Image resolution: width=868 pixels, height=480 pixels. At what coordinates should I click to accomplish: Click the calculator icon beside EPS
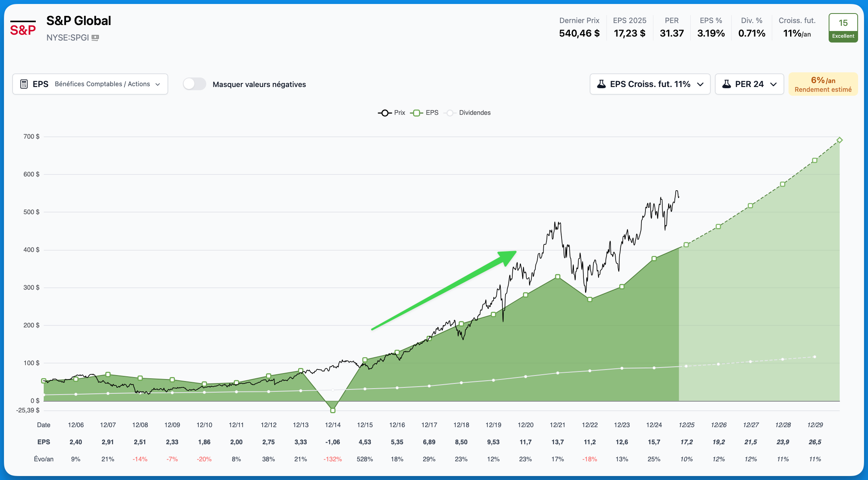pos(24,84)
